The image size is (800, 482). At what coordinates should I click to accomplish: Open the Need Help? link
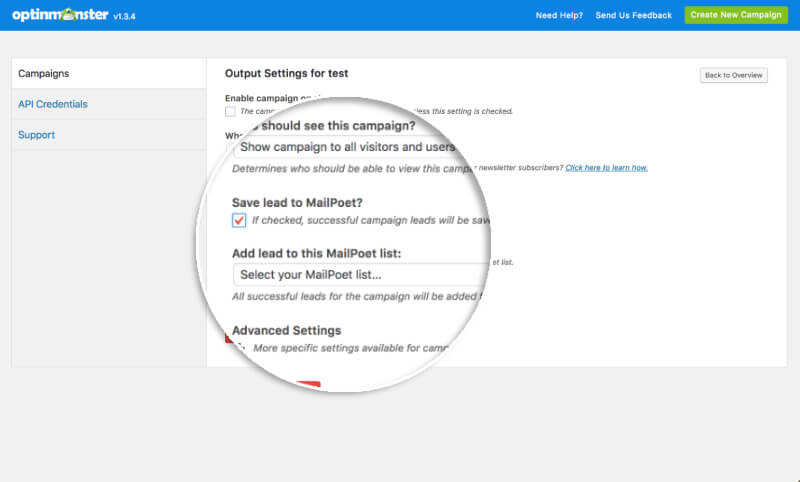point(559,15)
